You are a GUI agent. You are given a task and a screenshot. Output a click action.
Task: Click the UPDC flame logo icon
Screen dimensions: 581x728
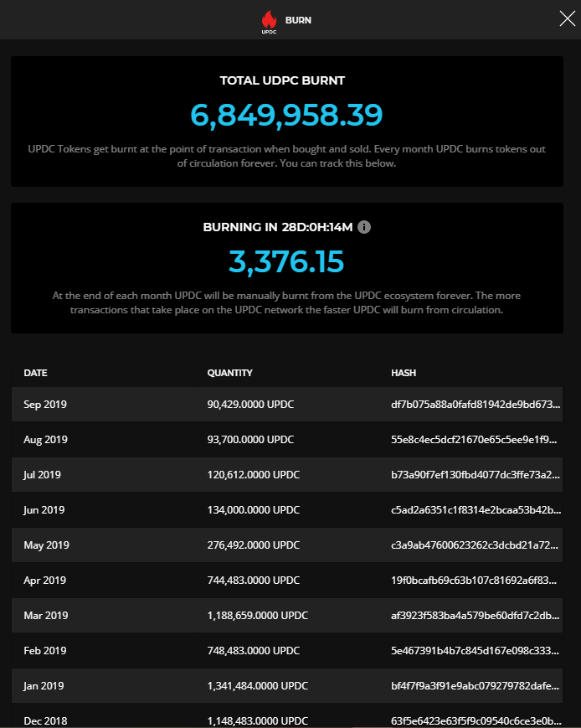[270, 22]
